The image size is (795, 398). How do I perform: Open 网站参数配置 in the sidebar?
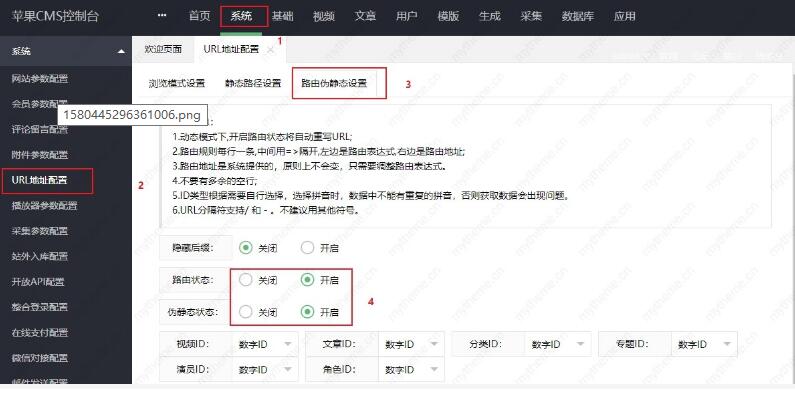coord(40,79)
